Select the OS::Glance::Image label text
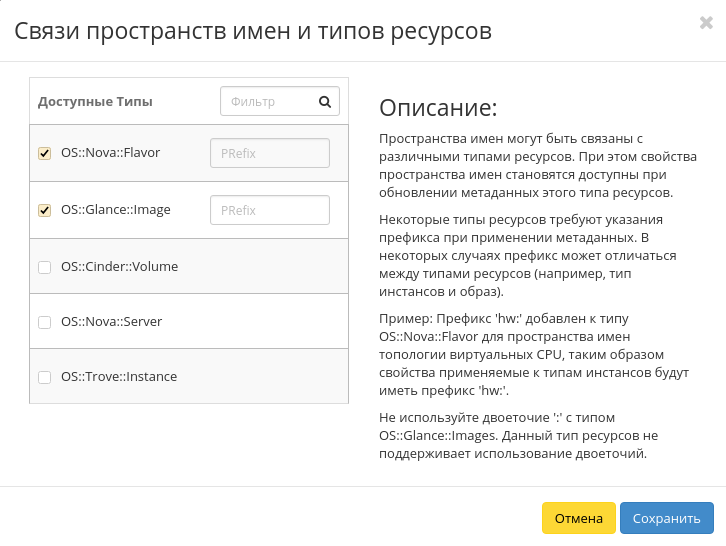Viewport: 726px width, 546px height. [116, 210]
